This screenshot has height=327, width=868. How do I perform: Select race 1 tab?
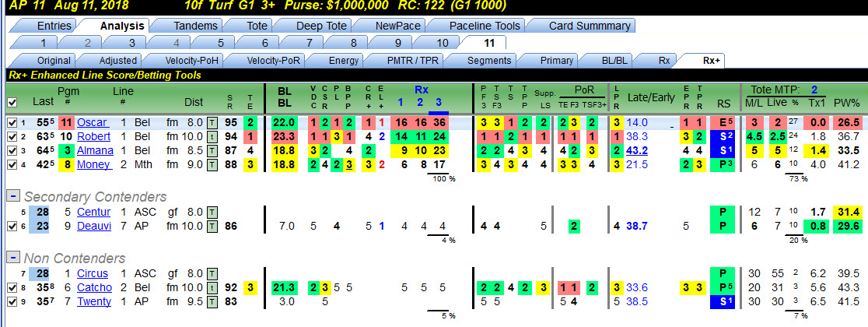click(42, 43)
